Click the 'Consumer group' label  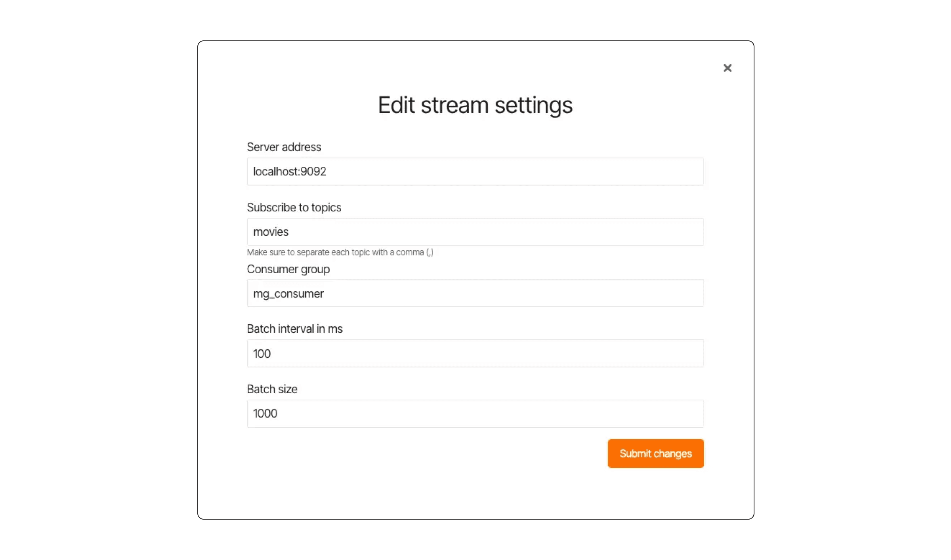click(288, 269)
